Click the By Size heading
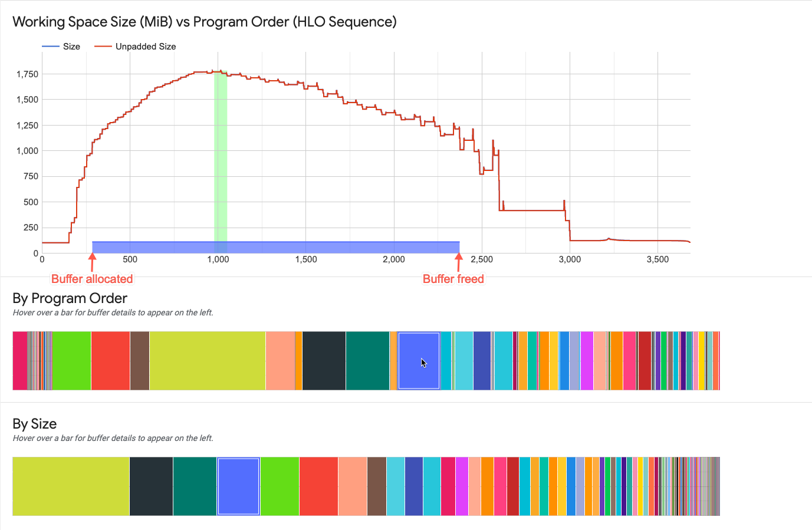 [x=35, y=424]
